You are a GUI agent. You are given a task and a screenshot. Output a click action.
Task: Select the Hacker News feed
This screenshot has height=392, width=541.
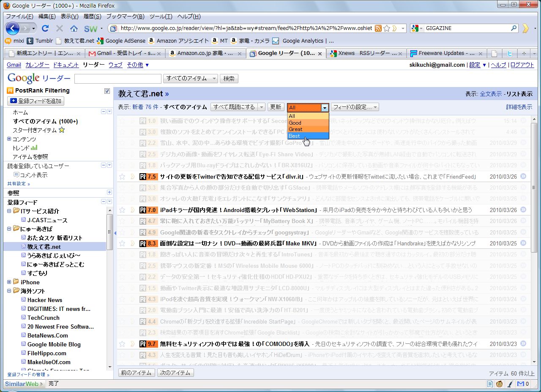45,300
